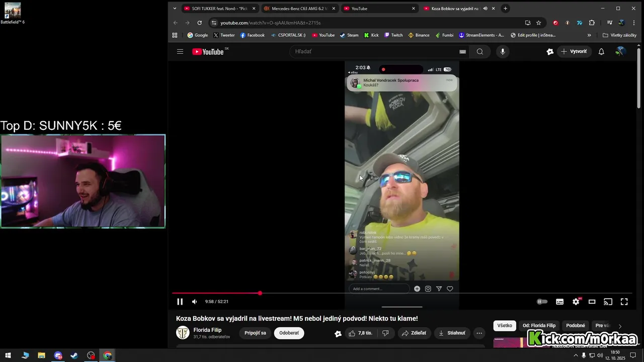Toggle the autoplay switch in the player
Viewport: 644px width, 362px height.
[x=542, y=302]
